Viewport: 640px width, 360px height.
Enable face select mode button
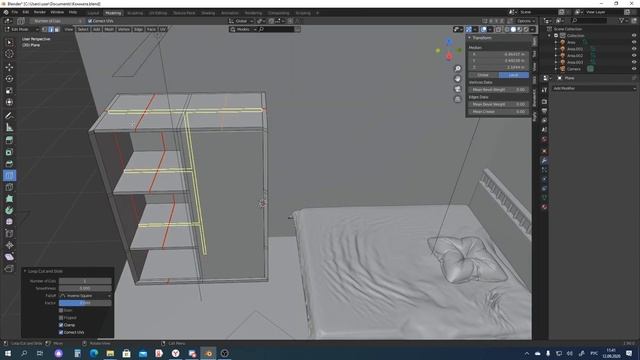57,29
